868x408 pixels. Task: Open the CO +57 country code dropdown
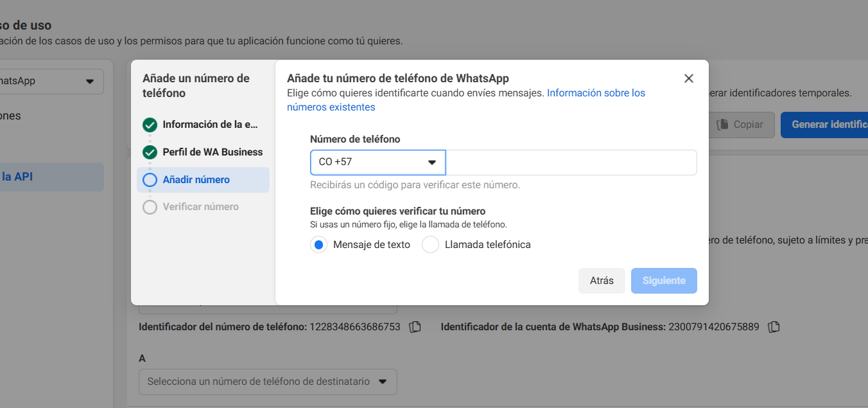tap(378, 162)
